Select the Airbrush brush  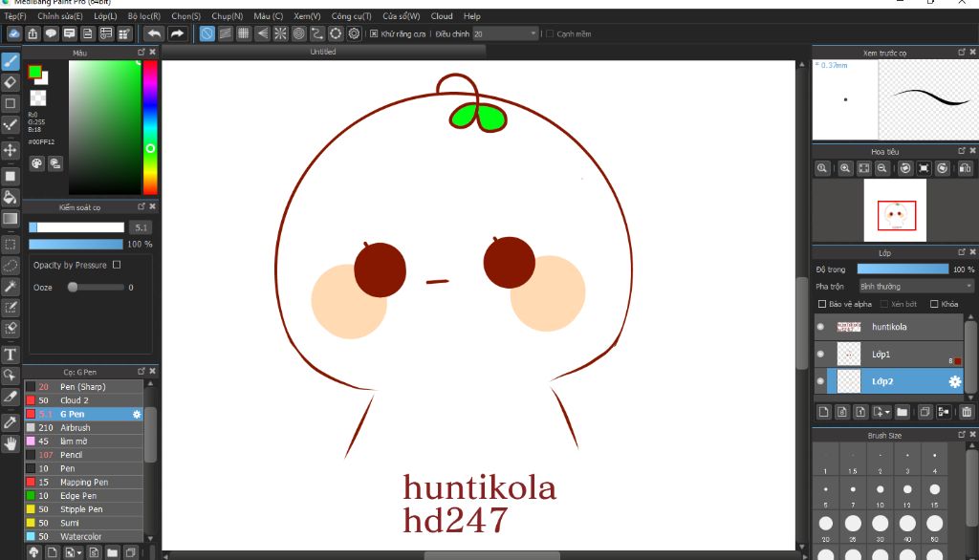point(84,428)
